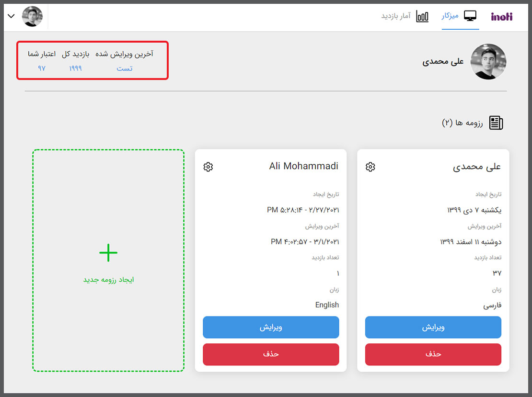Image resolution: width=532 pixels, height=397 pixels.
Task: Click the small avatar in top bar
Action: pos(33,16)
